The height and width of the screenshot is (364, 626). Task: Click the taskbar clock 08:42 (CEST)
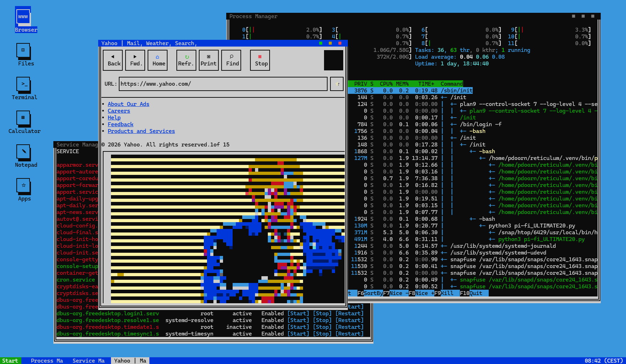pos(604,360)
